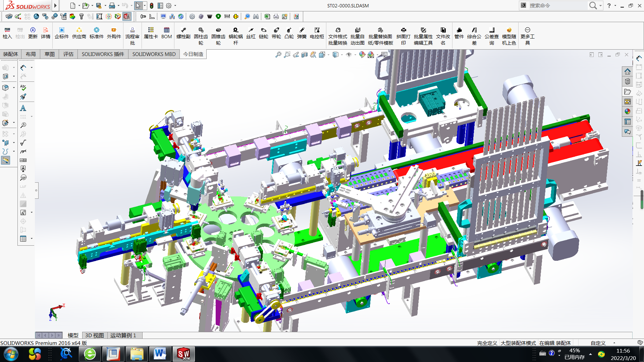
Task: Toggle the measure ruler tool in the left toolbar
Action: (x=5, y=161)
